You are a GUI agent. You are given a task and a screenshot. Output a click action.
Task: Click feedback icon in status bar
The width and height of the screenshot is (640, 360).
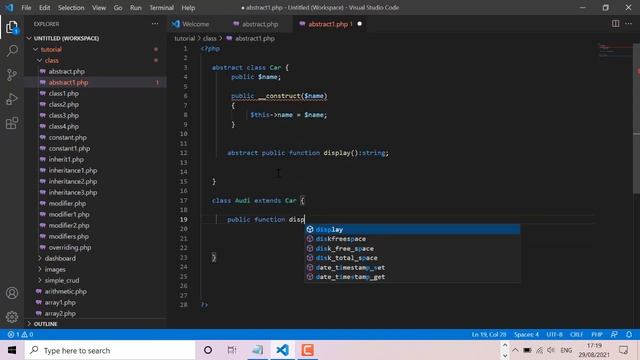[614, 334]
